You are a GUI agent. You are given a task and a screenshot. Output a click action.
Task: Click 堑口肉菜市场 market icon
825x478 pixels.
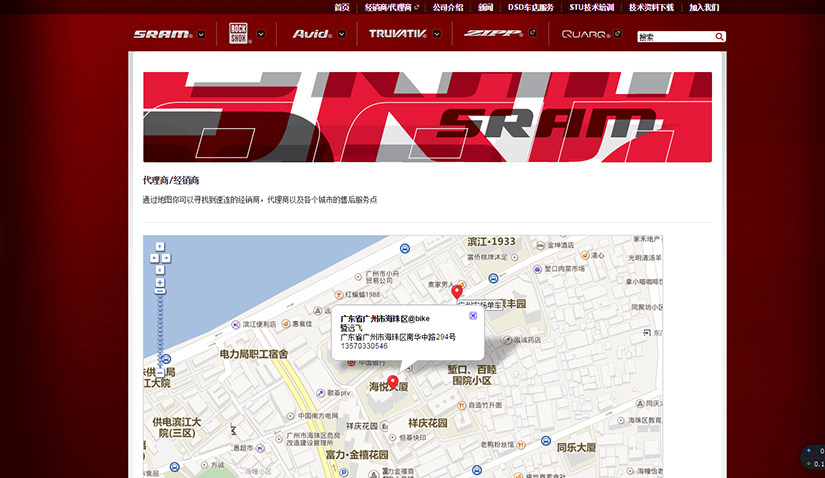(537, 269)
